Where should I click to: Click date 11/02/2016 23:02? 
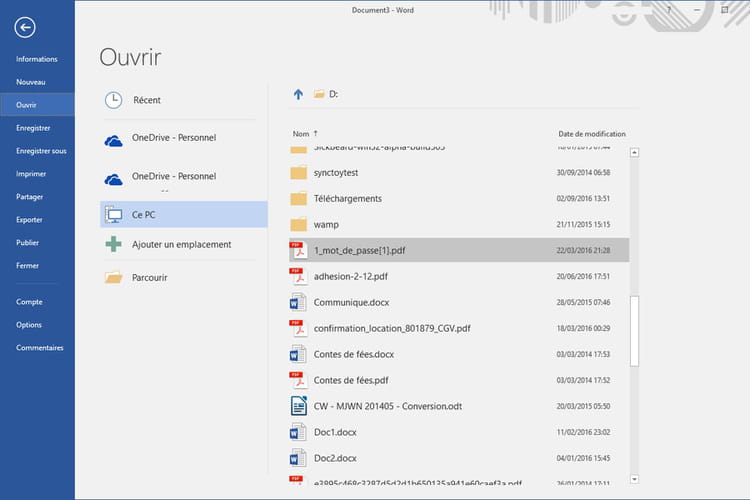[583, 432]
